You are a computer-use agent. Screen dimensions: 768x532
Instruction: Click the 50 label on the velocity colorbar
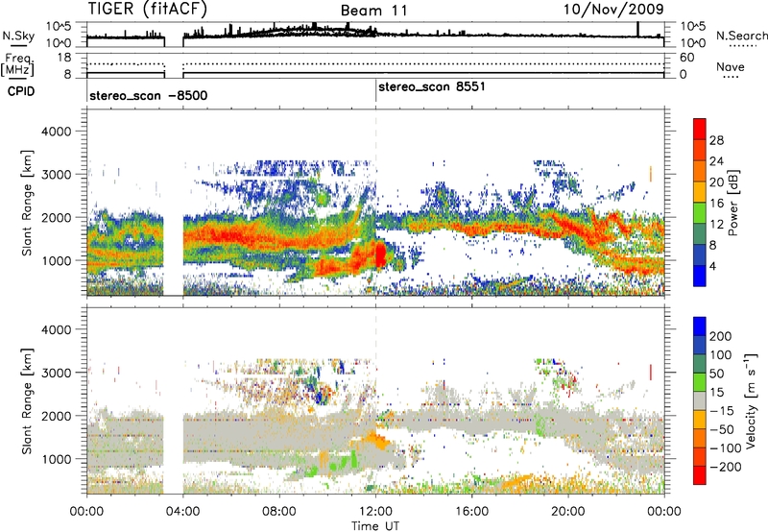[716, 374]
